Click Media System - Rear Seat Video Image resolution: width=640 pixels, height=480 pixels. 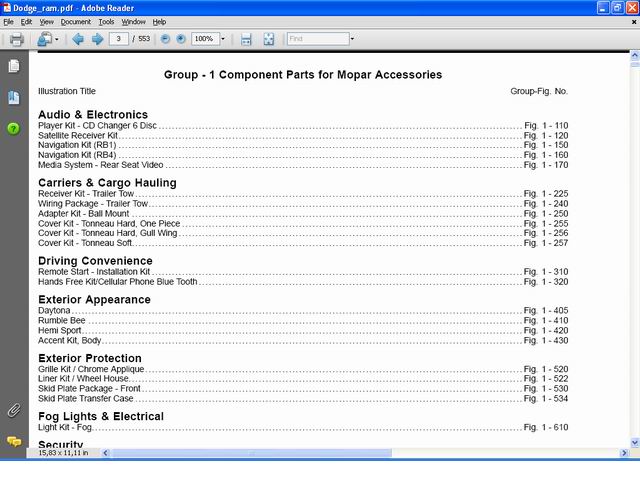coord(101,165)
